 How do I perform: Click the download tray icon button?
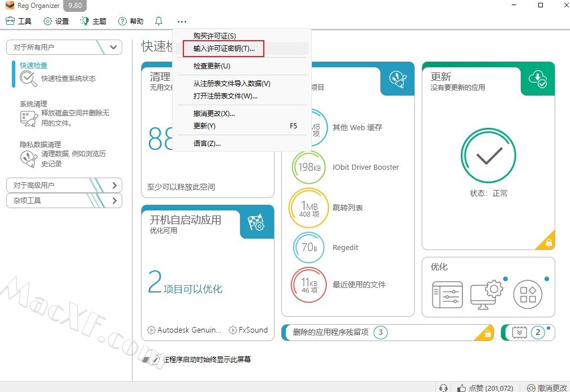(519, 333)
